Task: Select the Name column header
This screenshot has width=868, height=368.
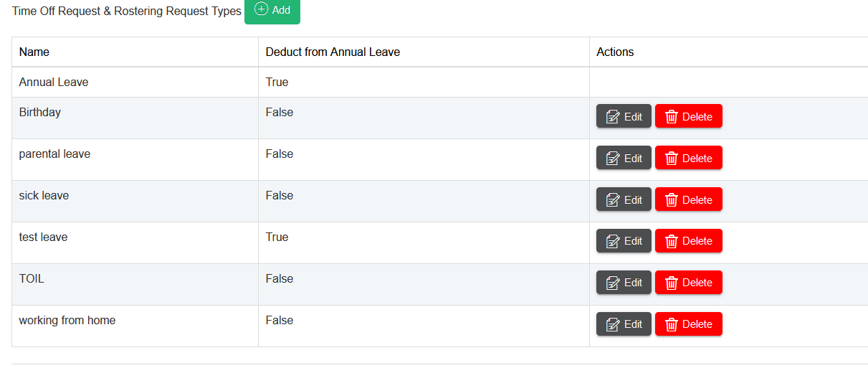Action: pos(34,52)
